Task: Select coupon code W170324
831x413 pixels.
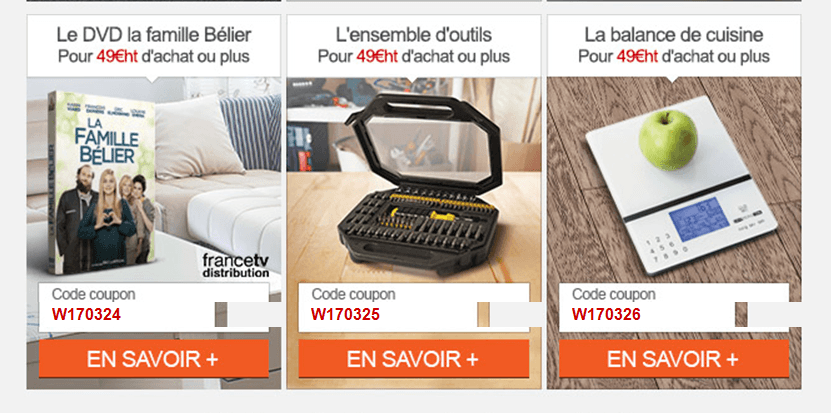Action: pyautogui.click(x=86, y=314)
